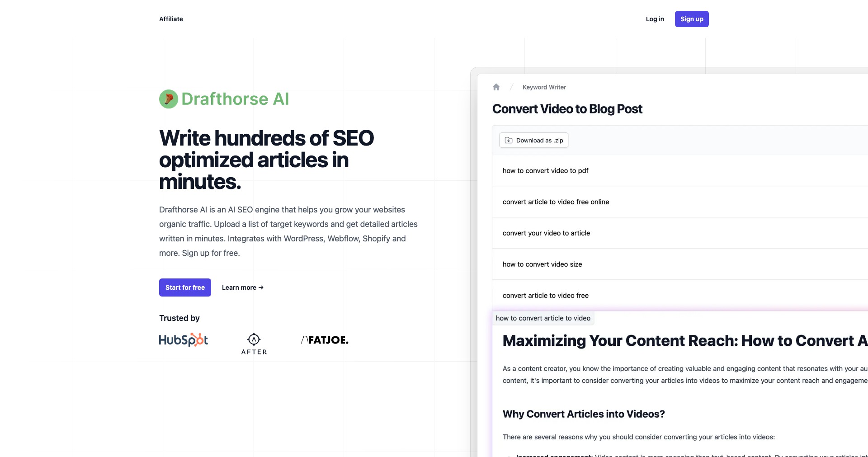The height and width of the screenshot is (457, 868).
Task: Select the "convert article to video free online" row
Action: tap(680, 202)
